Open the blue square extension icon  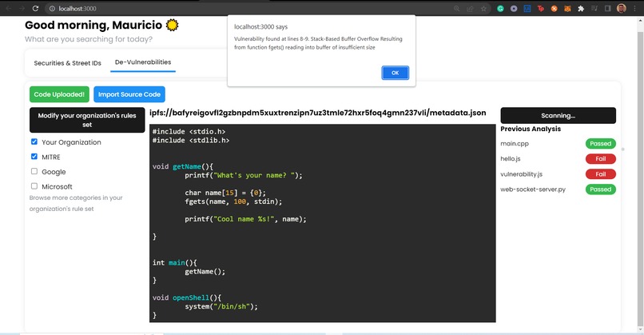pos(527,8)
